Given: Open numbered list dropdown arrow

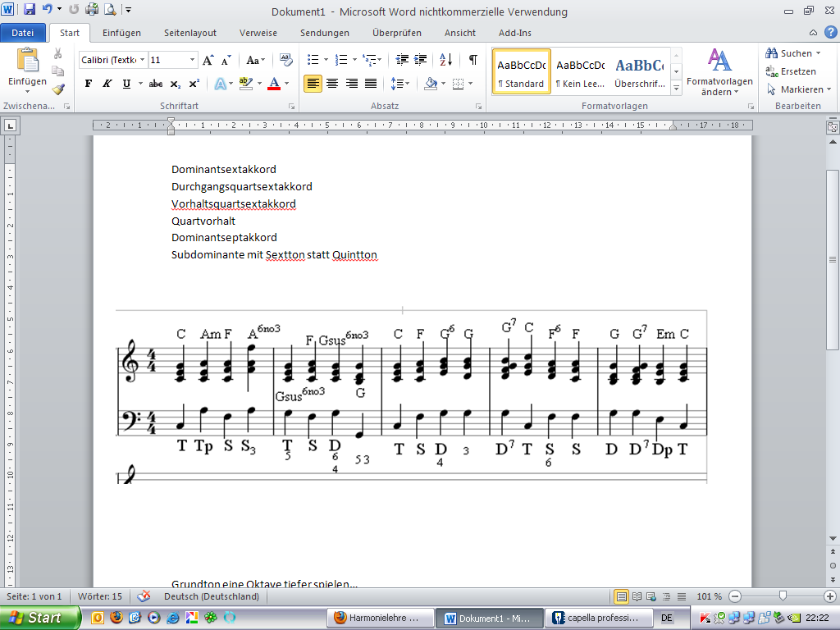Looking at the screenshot, I should [x=354, y=59].
